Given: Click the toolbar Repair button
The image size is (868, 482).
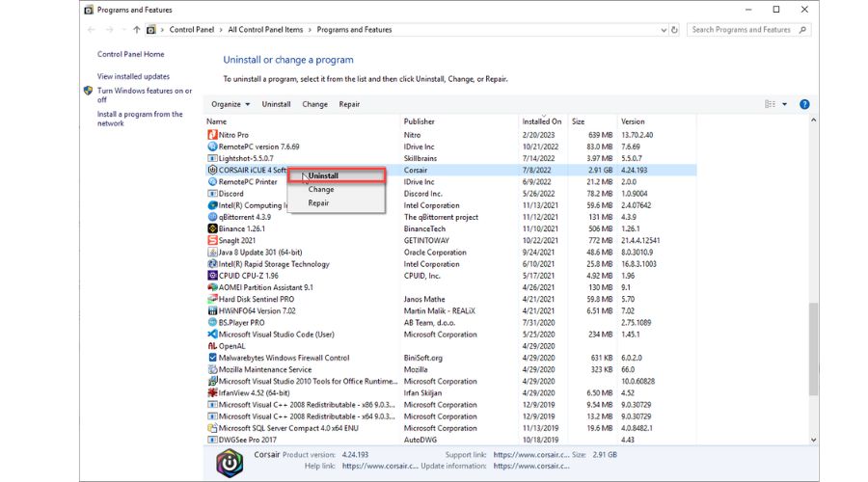Looking at the screenshot, I should tap(349, 104).
